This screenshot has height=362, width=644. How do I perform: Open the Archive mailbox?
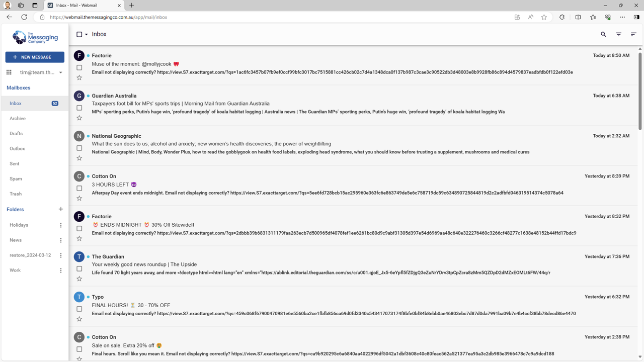(35, 119)
